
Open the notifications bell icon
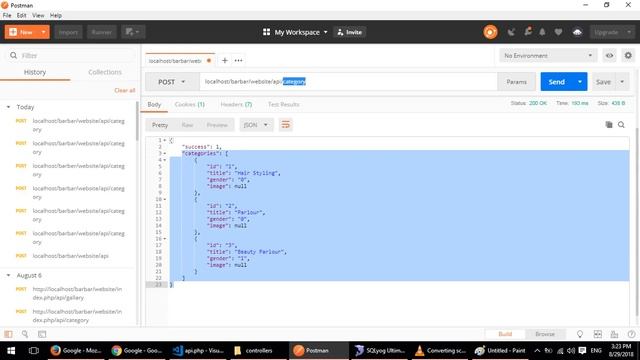(542, 32)
